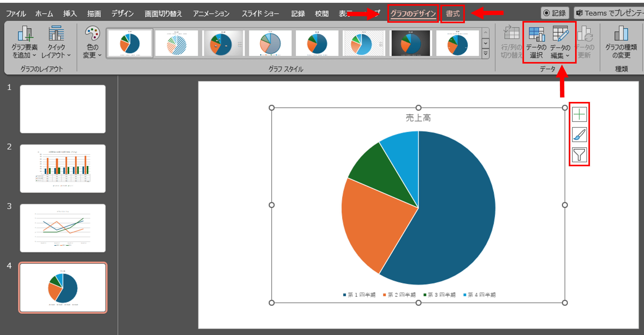Viewport: 644px width, 335px height.
Task: Click the 第 1 四半期 legend entry
Action: 359,295
